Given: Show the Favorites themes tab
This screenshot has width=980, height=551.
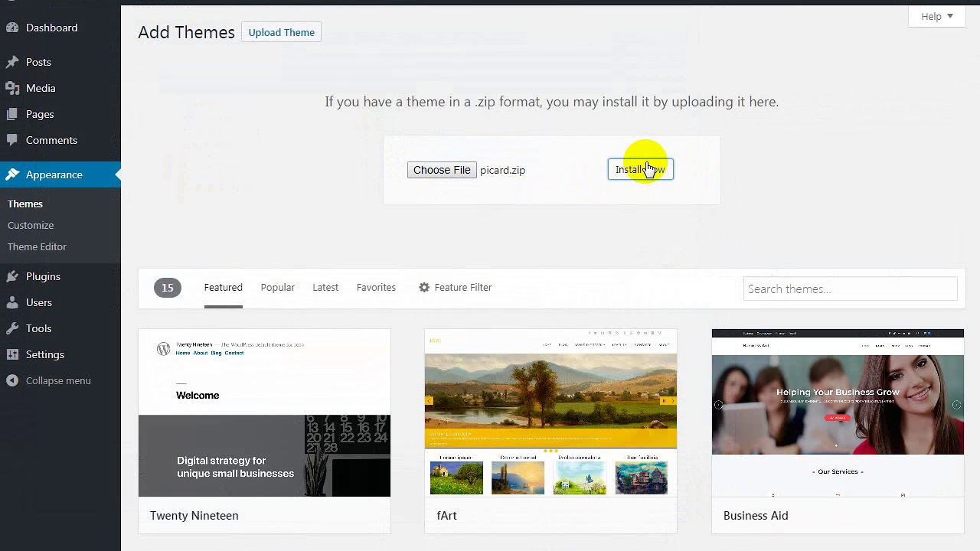Looking at the screenshot, I should [x=376, y=288].
